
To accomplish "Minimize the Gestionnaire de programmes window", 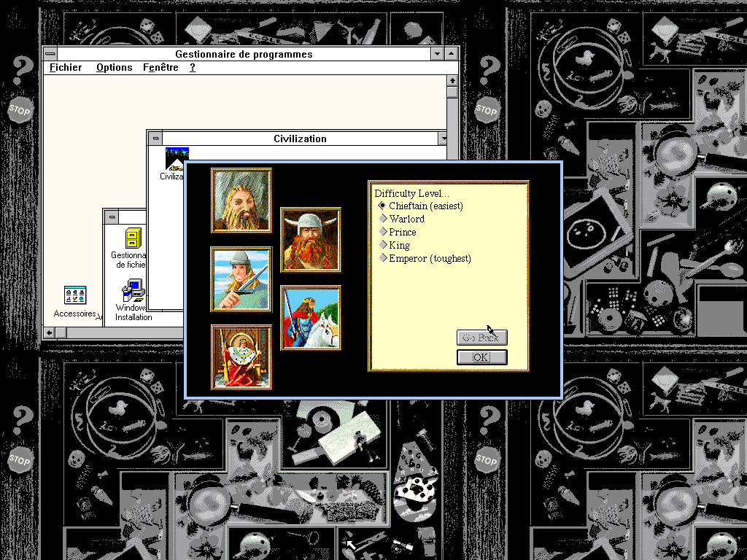I will pos(438,54).
